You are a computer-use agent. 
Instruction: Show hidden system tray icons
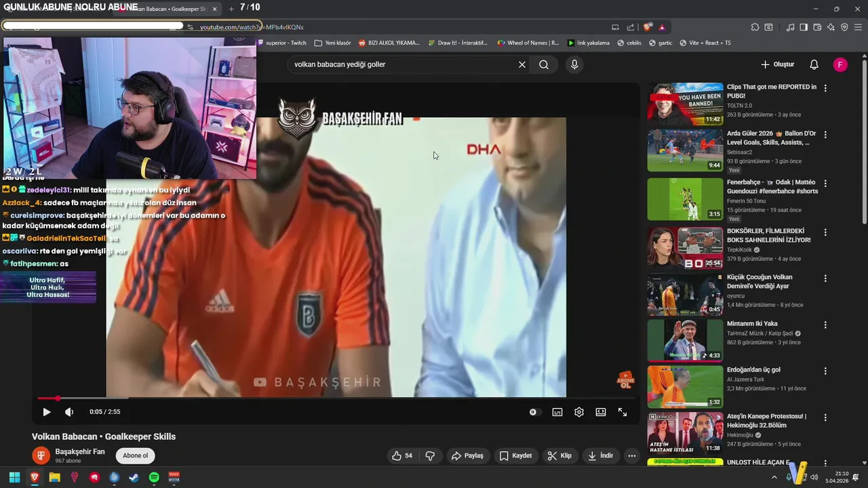[774, 477]
